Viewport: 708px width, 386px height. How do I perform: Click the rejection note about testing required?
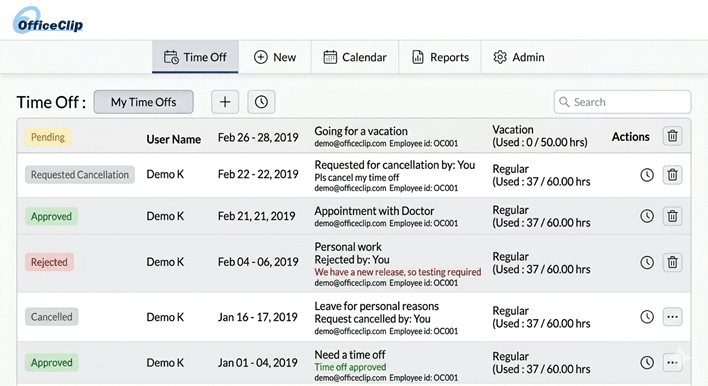tap(398, 272)
